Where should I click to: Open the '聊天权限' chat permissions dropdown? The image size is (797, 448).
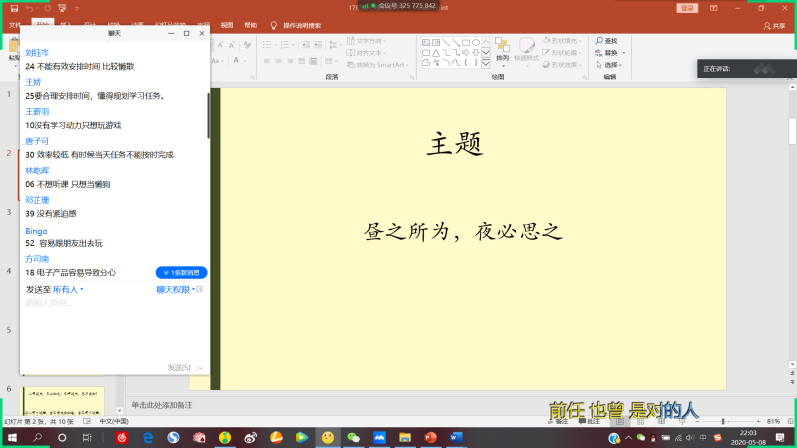pyautogui.click(x=176, y=289)
